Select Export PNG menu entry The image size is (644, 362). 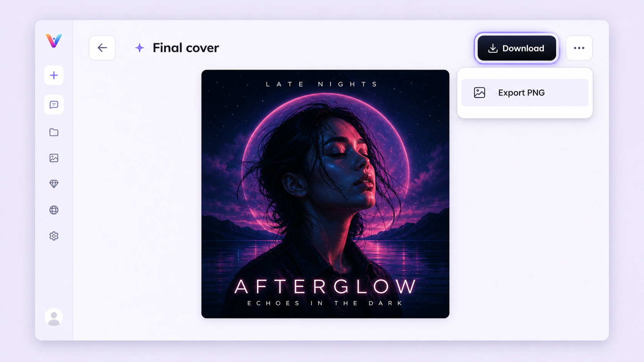tap(525, 93)
